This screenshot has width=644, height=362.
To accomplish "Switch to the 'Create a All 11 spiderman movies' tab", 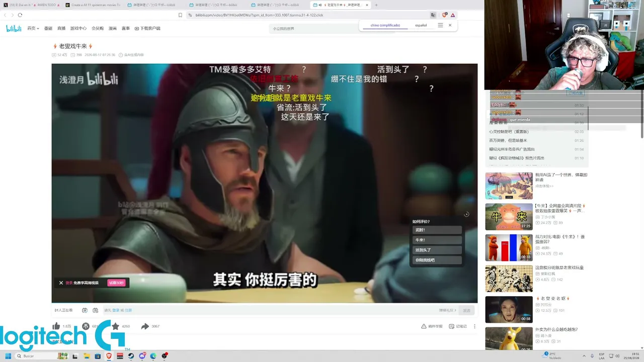I will point(93,5).
